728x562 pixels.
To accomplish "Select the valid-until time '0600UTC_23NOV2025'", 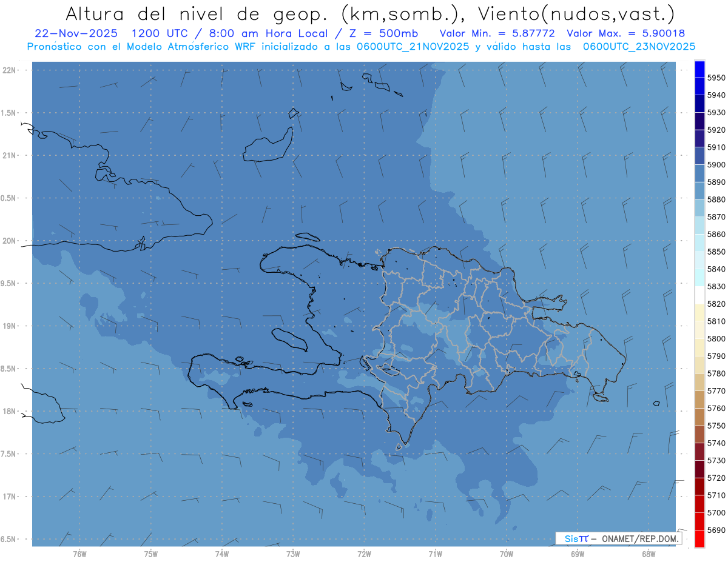I will click(x=639, y=46).
